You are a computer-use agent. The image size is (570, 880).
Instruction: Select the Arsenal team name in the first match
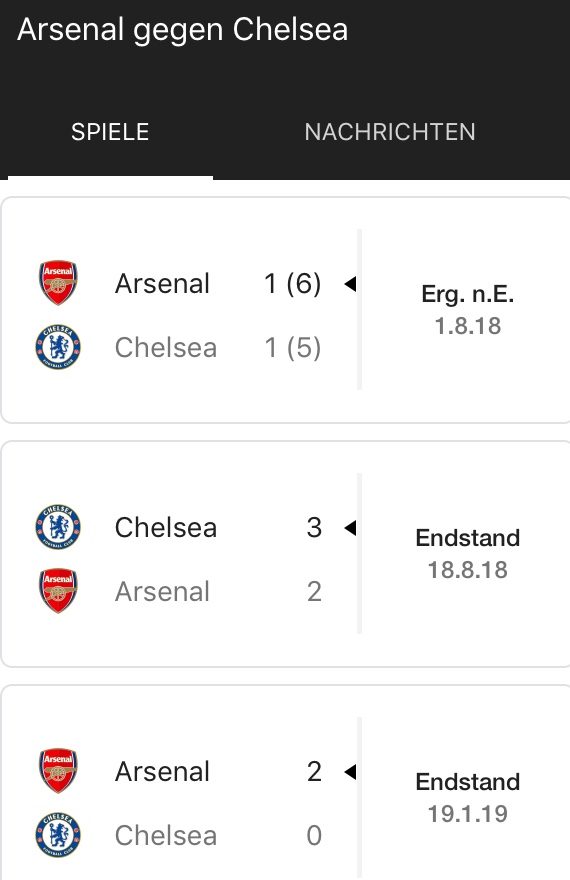(x=162, y=283)
